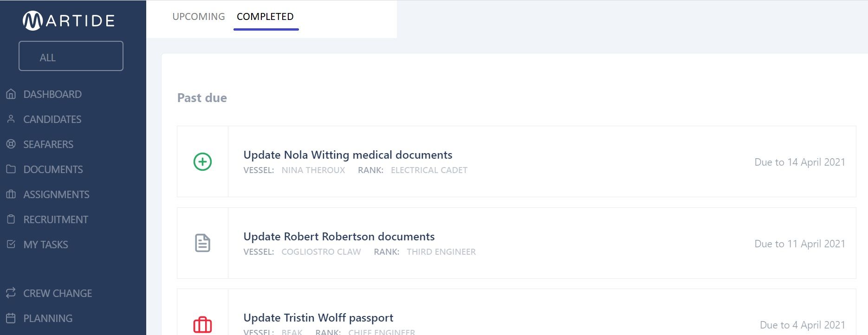
Task: Click Electrical Cadet rank text
Action: pos(429,170)
